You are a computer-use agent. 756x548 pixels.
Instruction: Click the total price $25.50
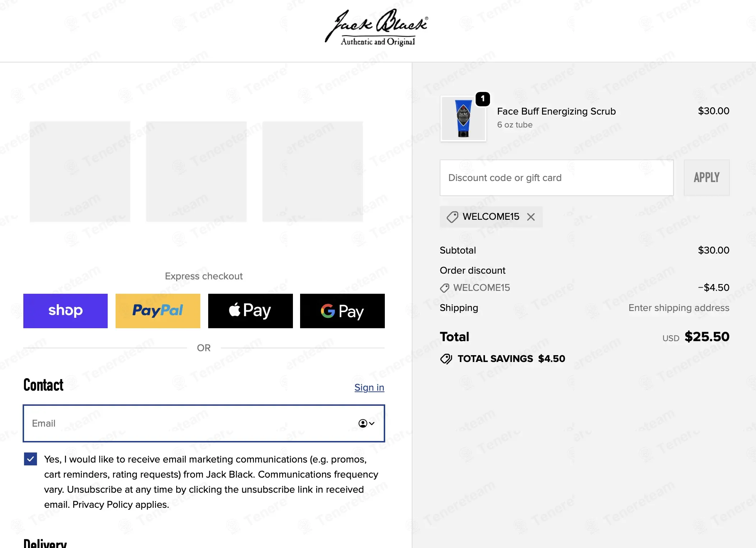pyautogui.click(x=707, y=337)
